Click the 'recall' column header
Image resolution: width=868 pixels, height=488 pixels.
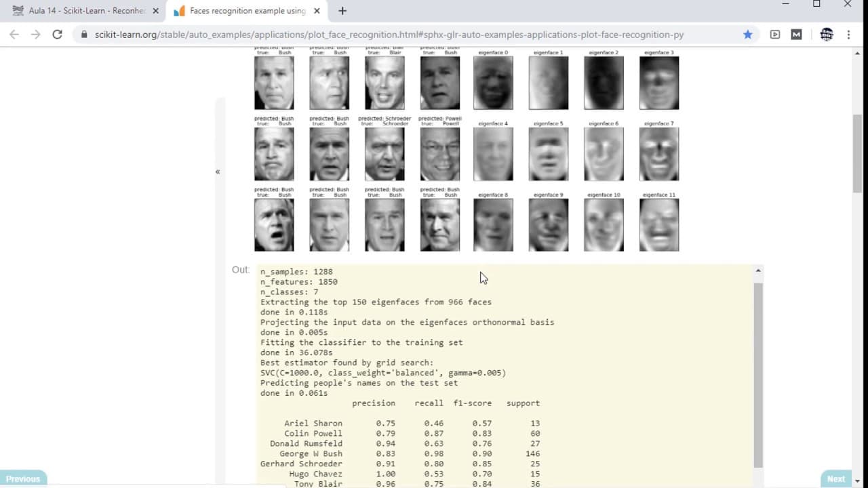pyautogui.click(x=429, y=403)
